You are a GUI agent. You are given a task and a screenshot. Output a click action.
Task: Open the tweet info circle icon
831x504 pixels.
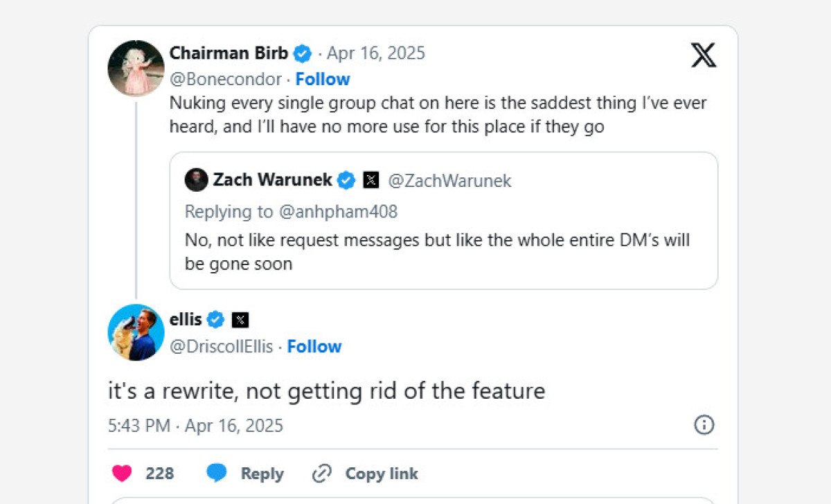(x=704, y=424)
